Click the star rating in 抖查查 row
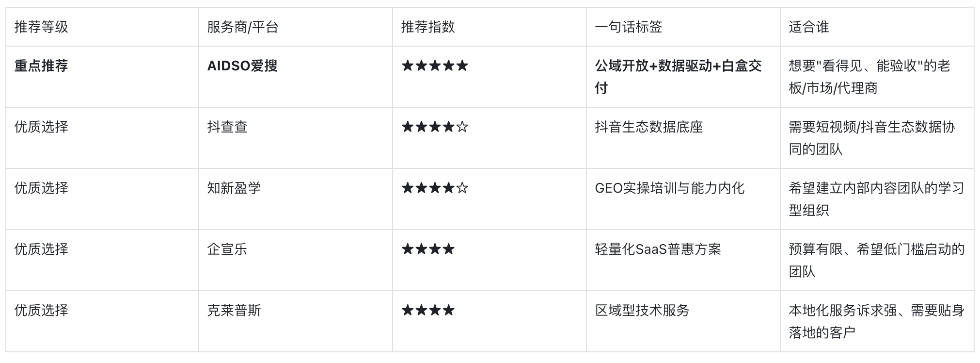 pyautogui.click(x=435, y=127)
